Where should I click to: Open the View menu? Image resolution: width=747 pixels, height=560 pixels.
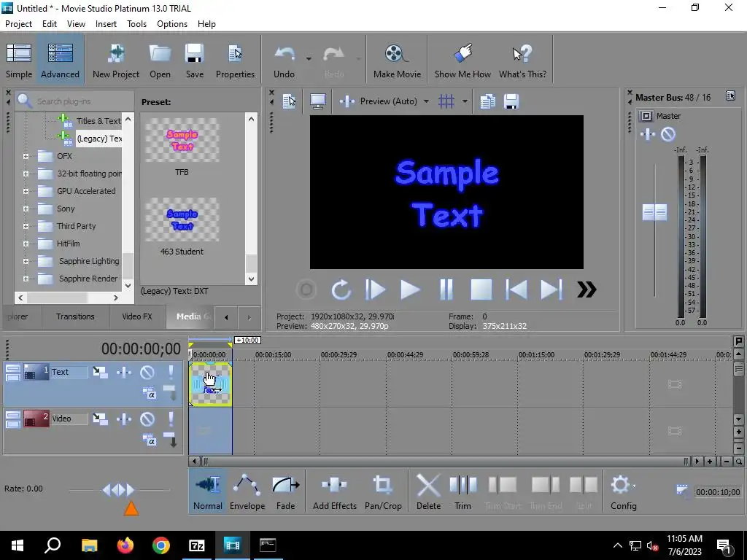point(76,24)
